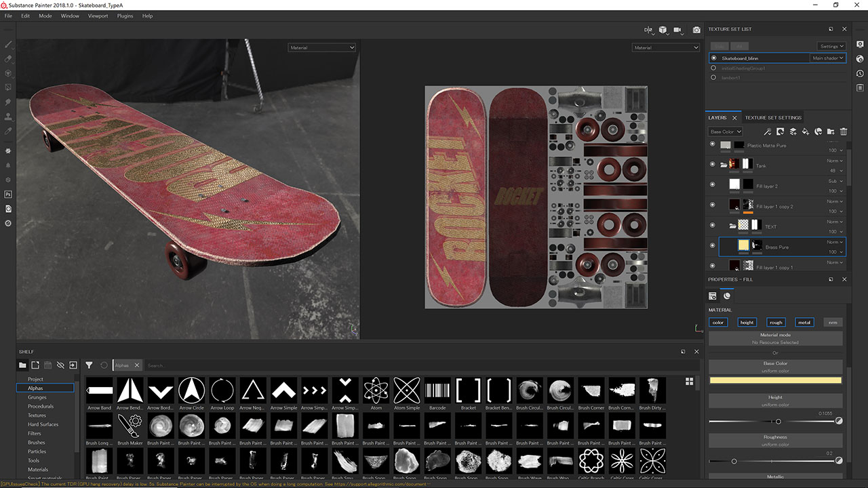The height and width of the screenshot is (488, 868).
Task: Click the shelf filter funnel icon
Action: tap(89, 365)
